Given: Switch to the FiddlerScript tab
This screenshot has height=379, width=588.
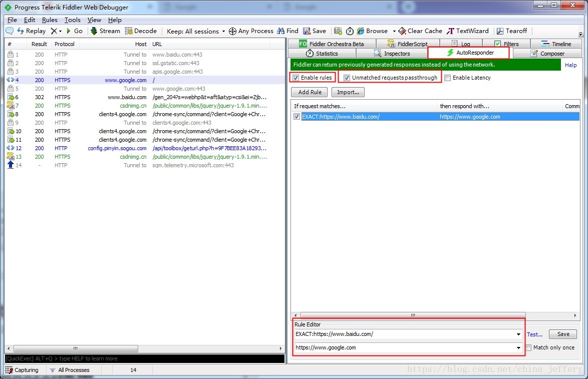Looking at the screenshot, I should pyautogui.click(x=408, y=44).
